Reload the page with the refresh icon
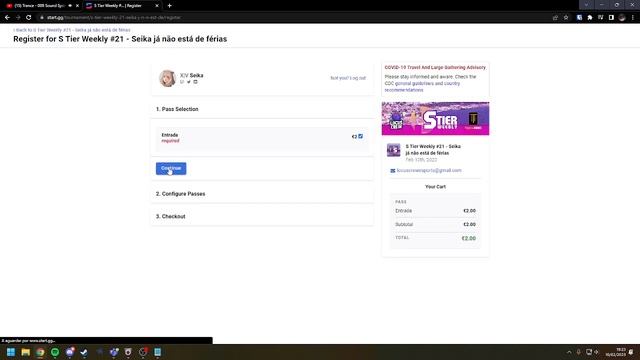Screen dimensions: 640x360 point(29,18)
